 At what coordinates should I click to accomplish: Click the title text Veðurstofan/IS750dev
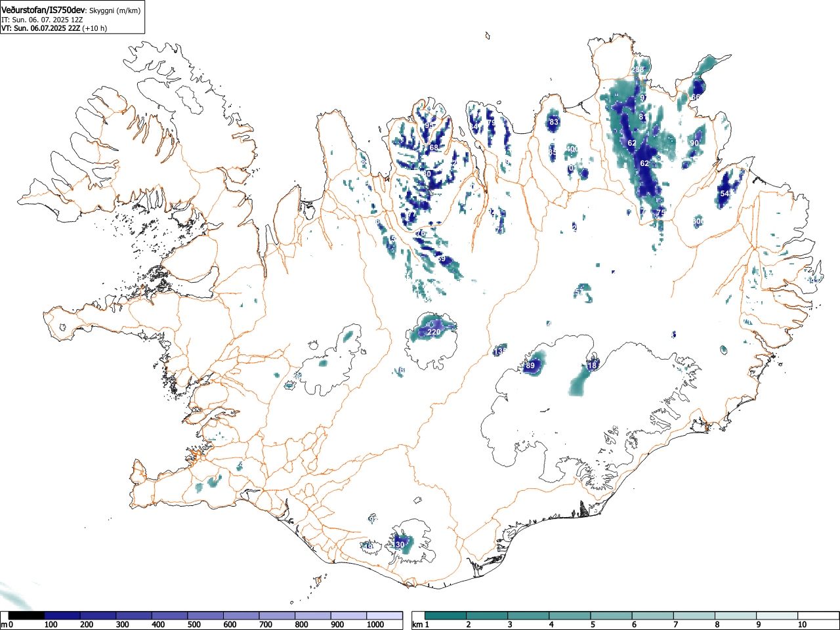pos(43,10)
